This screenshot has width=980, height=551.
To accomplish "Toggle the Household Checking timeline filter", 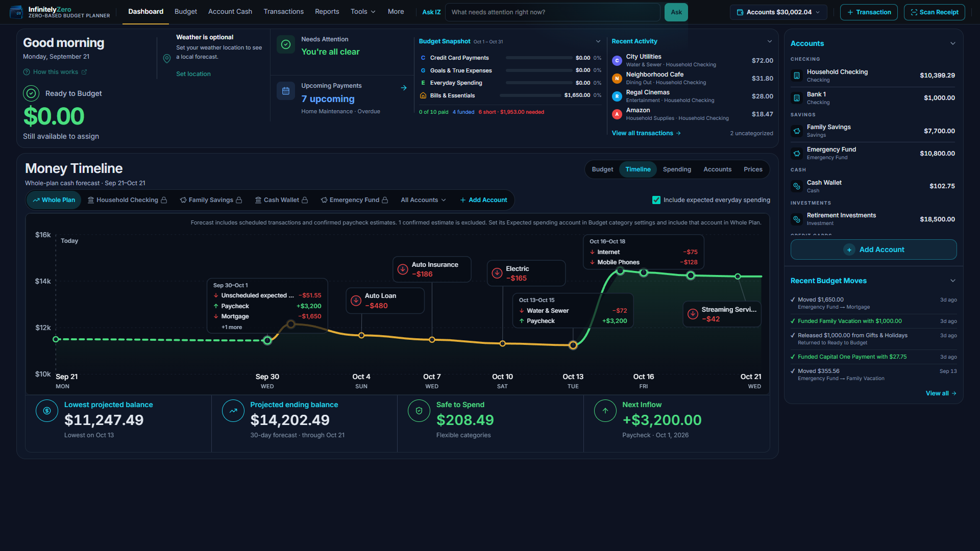I will point(127,200).
